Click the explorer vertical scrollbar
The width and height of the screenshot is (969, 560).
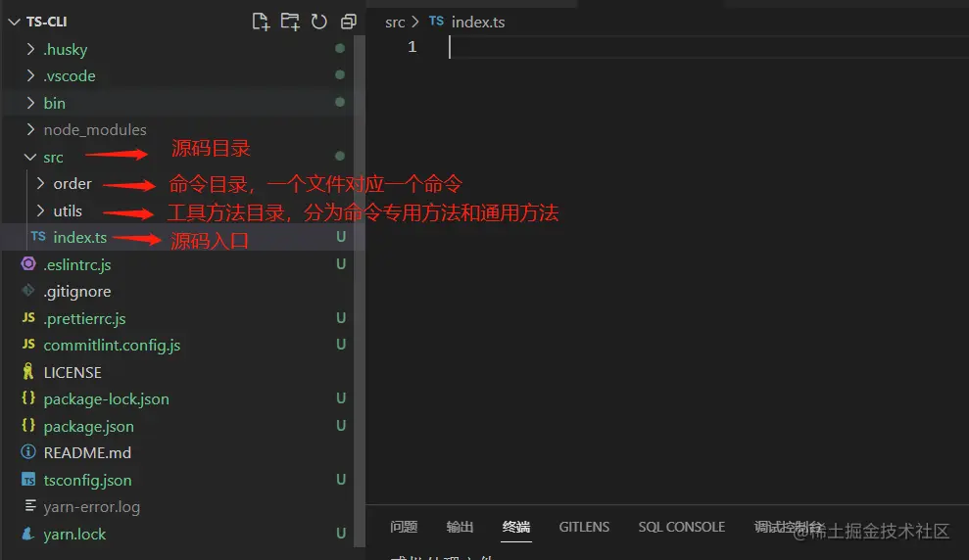360,290
